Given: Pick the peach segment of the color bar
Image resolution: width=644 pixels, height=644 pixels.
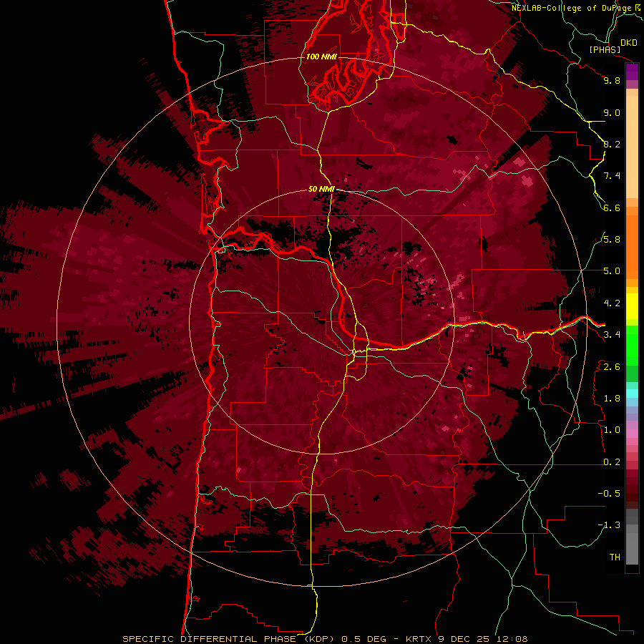Looking at the screenshot, I should (x=632, y=148).
